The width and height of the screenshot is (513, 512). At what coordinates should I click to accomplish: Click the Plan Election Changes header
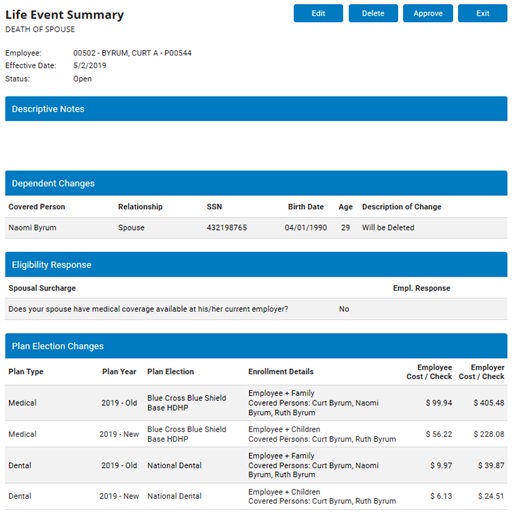point(256,346)
